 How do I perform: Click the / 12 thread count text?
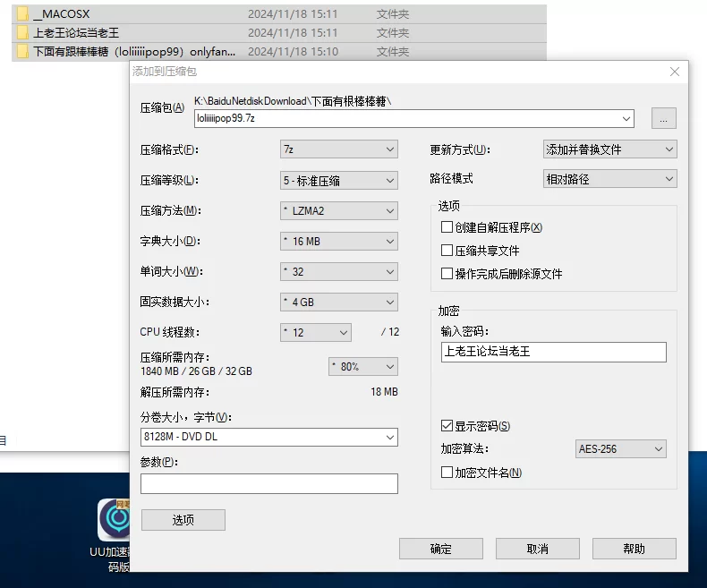[390, 332]
